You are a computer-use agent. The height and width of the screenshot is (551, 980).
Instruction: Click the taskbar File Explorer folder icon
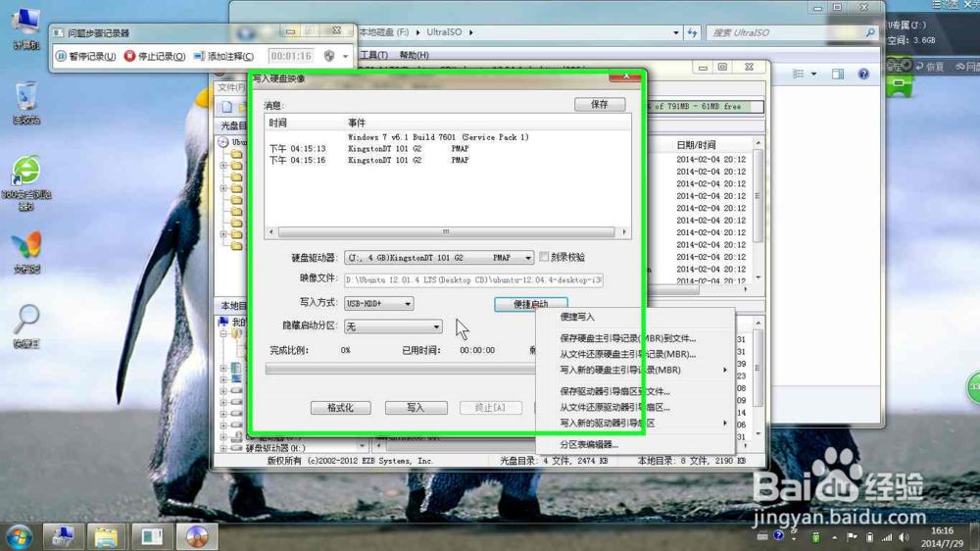[x=106, y=536]
